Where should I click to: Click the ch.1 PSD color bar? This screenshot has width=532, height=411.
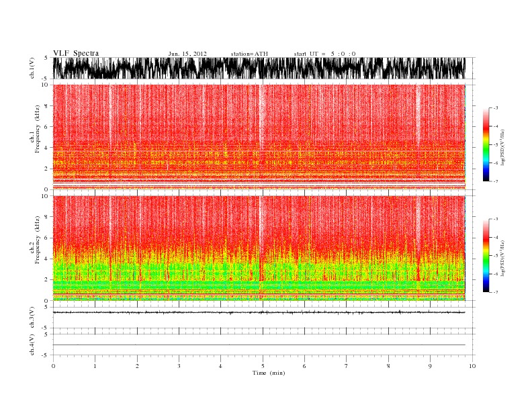[486, 144]
